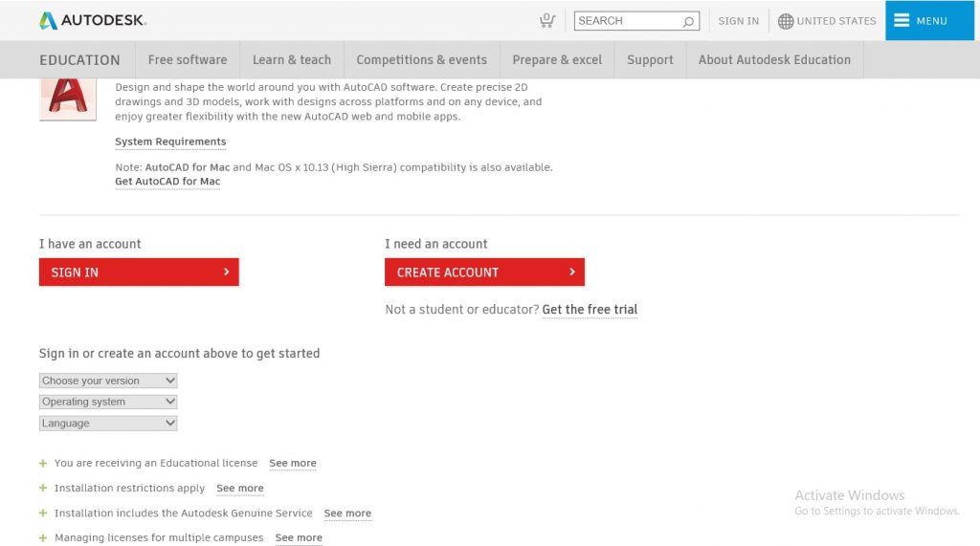This screenshot has width=980, height=546.
Task: Open the Language dropdown
Action: [x=108, y=423]
